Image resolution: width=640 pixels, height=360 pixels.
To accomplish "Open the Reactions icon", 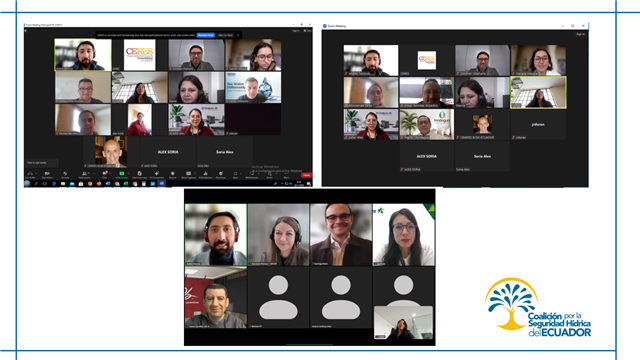I will coord(221,173).
